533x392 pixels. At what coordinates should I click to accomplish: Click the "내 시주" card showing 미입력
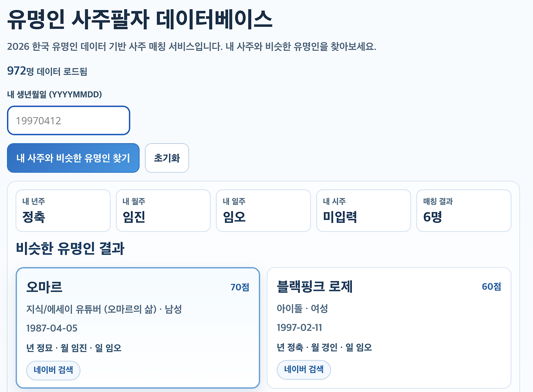pyautogui.click(x=364, y=210)
